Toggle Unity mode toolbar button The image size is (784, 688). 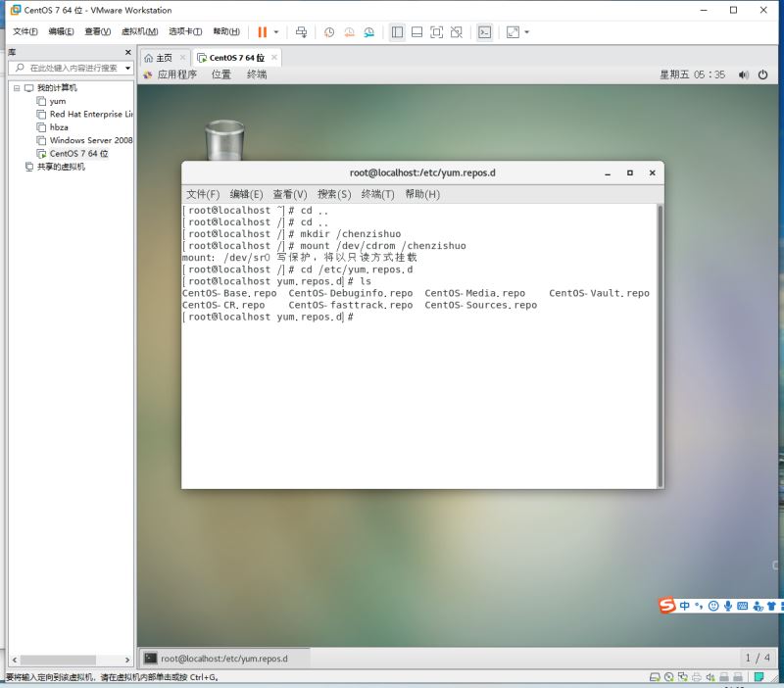[456, 32]
